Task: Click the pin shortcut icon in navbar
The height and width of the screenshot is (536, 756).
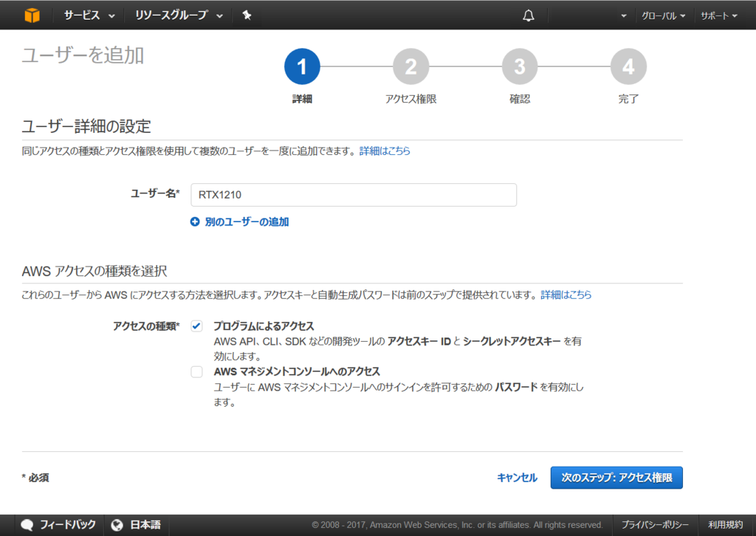Action: (x=247, y=16)
